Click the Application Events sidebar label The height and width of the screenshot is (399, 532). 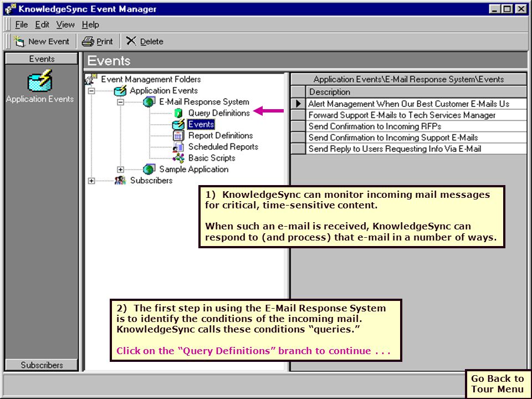point(40,99)
